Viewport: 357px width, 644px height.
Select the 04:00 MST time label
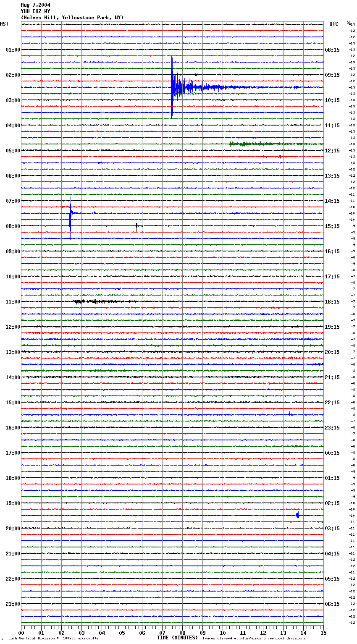tap(13, 126)
